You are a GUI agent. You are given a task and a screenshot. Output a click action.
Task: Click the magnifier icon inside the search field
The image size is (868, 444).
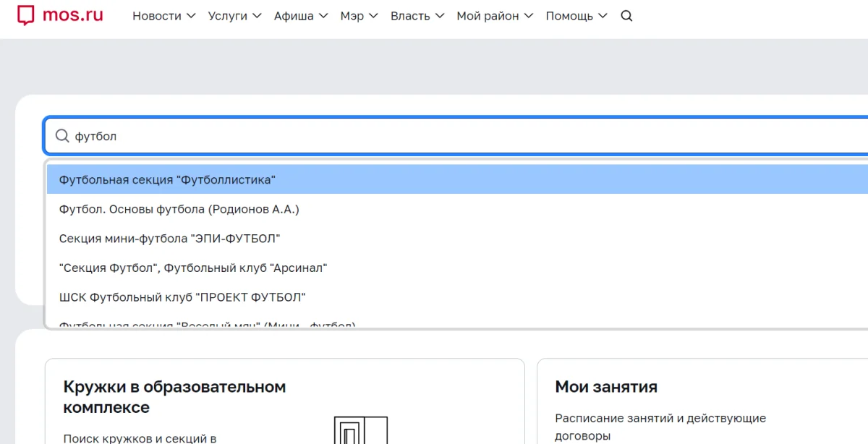[63, 136]
